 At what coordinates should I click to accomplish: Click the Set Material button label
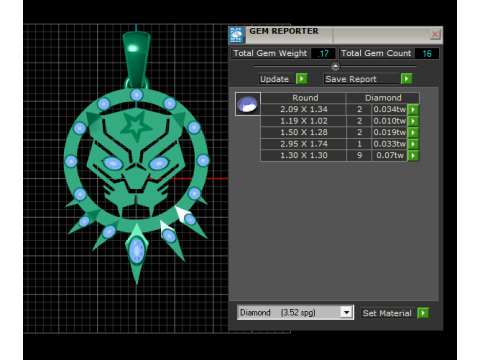[387, 313]
